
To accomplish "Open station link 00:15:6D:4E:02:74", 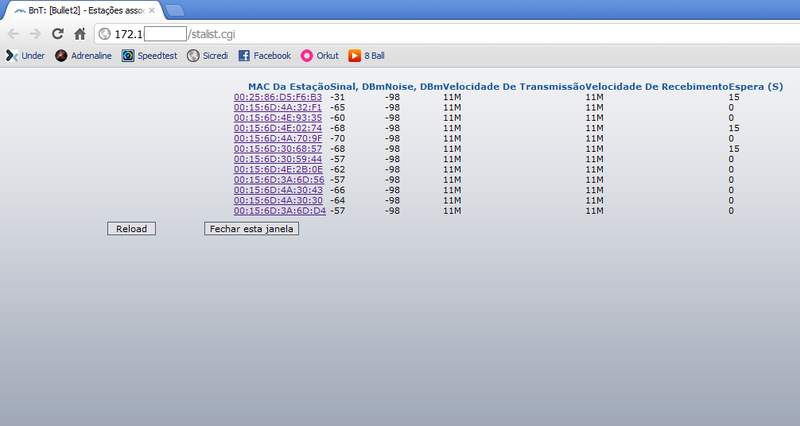I will [x=278, y=128].
